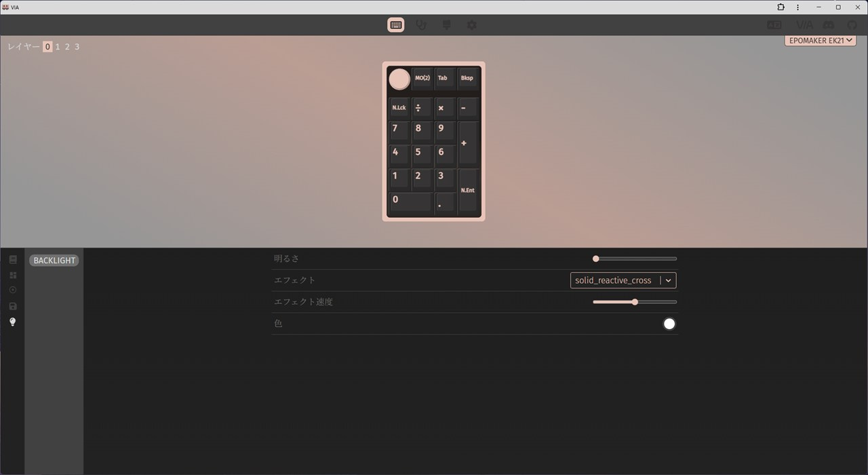
Task: Open the Design paintbrush tab
Action: 446,25
